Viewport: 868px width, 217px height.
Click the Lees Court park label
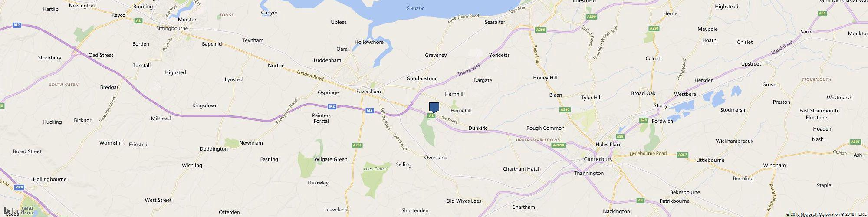(x=375, y=169)
